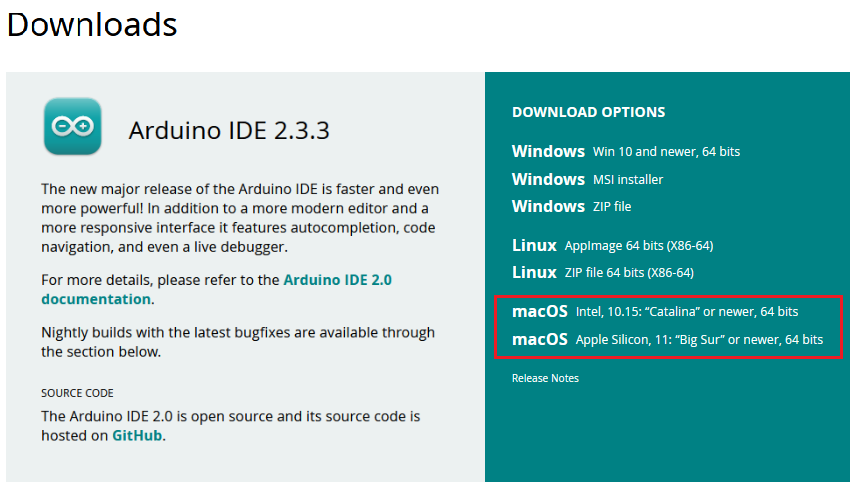This screenshot has width=850, height=482.
Task: Download the Windows MSI installer
Action: point(587,179)
